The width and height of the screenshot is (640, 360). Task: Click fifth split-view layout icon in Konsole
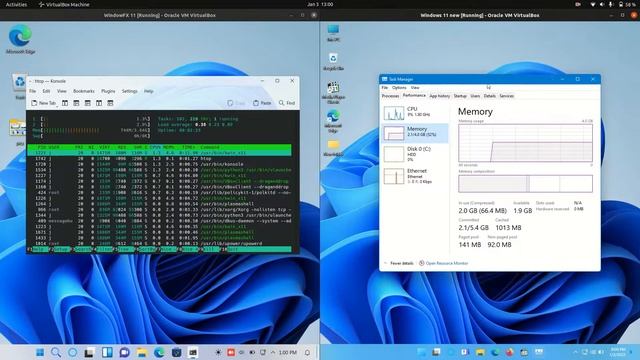110,103
